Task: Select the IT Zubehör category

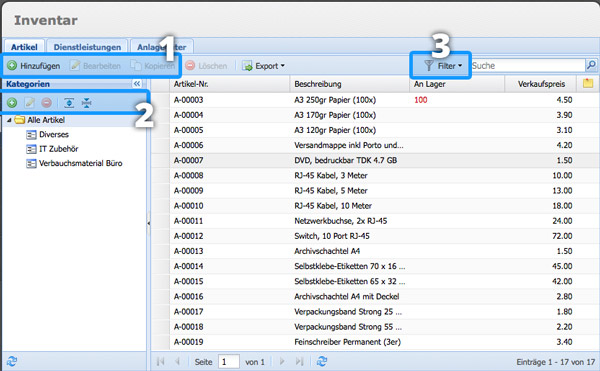Action: coord(59,149)
